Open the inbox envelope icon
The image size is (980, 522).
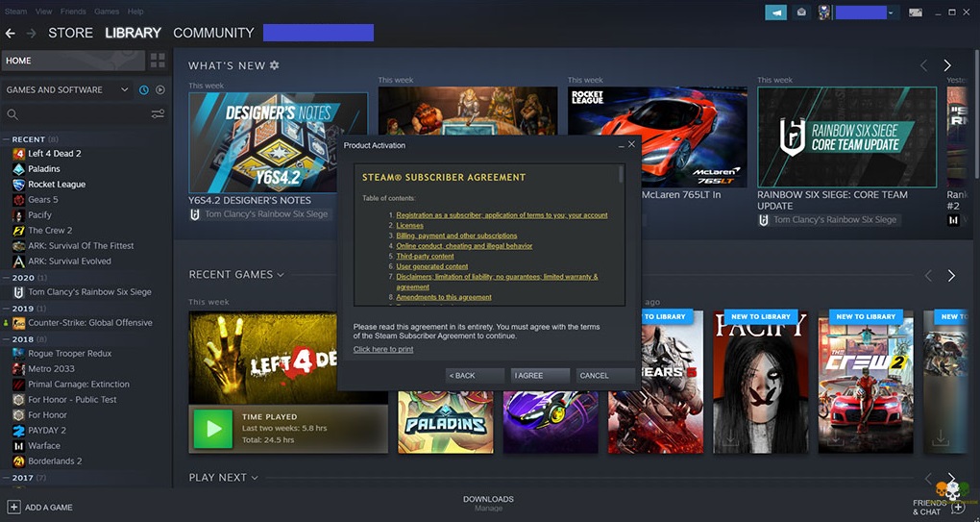[x=801, y=12]
